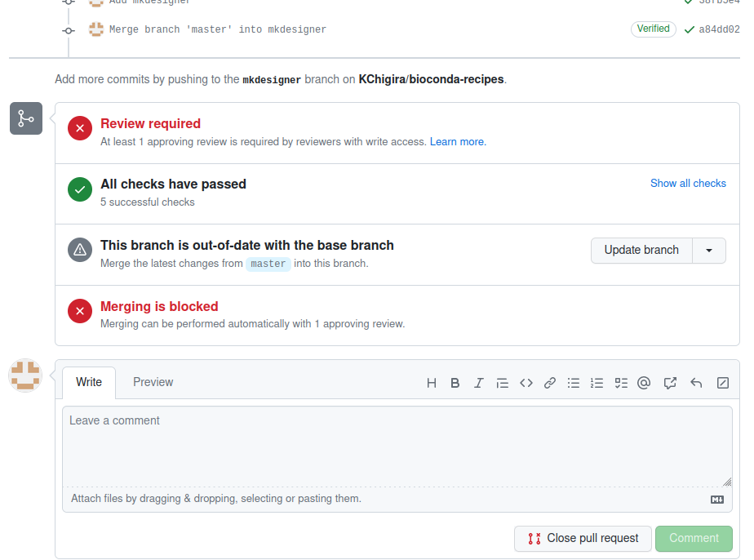The image size is (754, 560).
Task: Insert a quote block
Action: 502,383
